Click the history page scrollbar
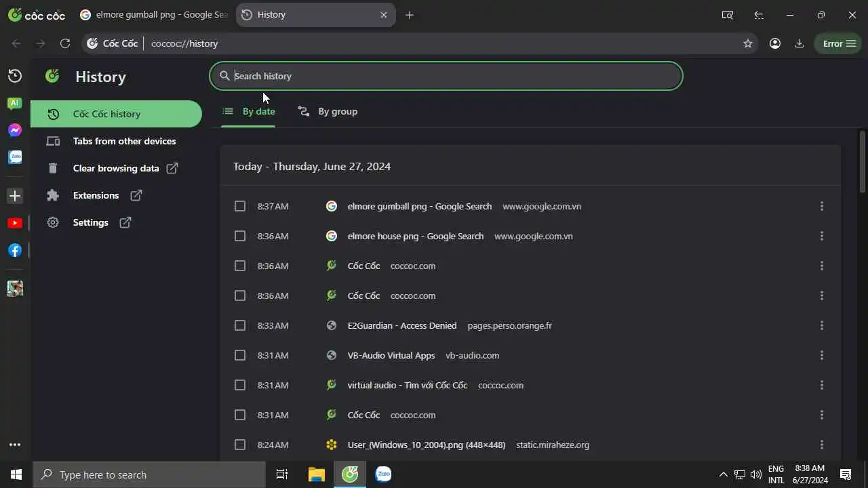Screen dimensions: 868x488 pos(863,161)
